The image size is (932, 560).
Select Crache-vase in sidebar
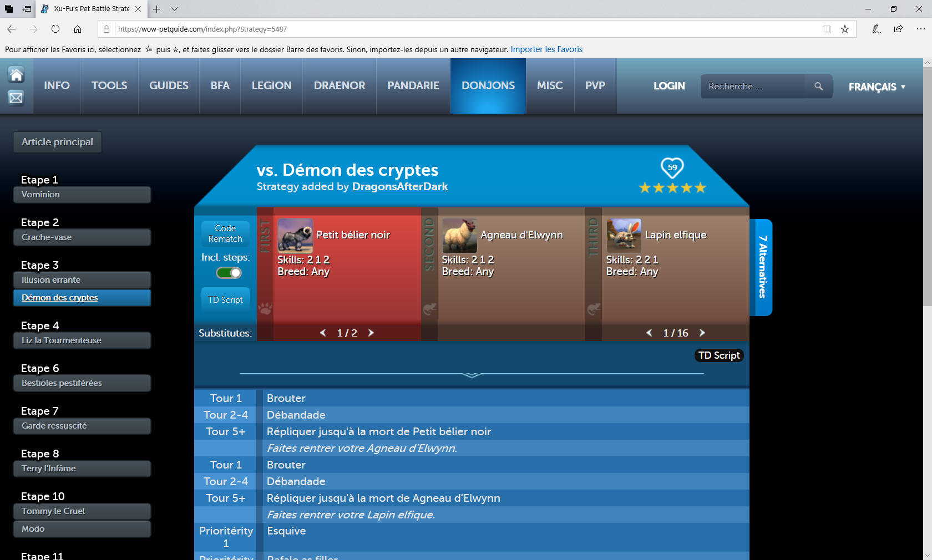(x=82, y=237)
